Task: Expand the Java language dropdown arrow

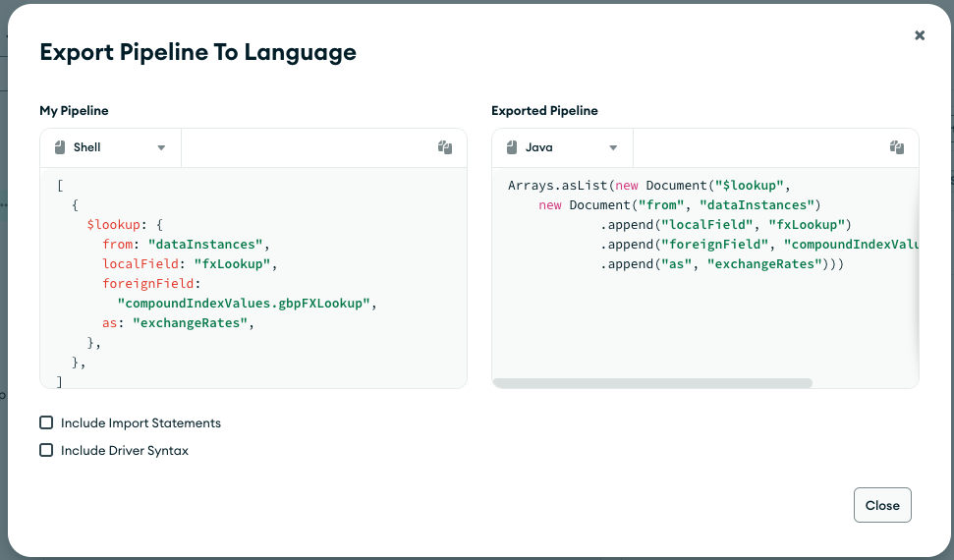Action: (x=613, y=147)
